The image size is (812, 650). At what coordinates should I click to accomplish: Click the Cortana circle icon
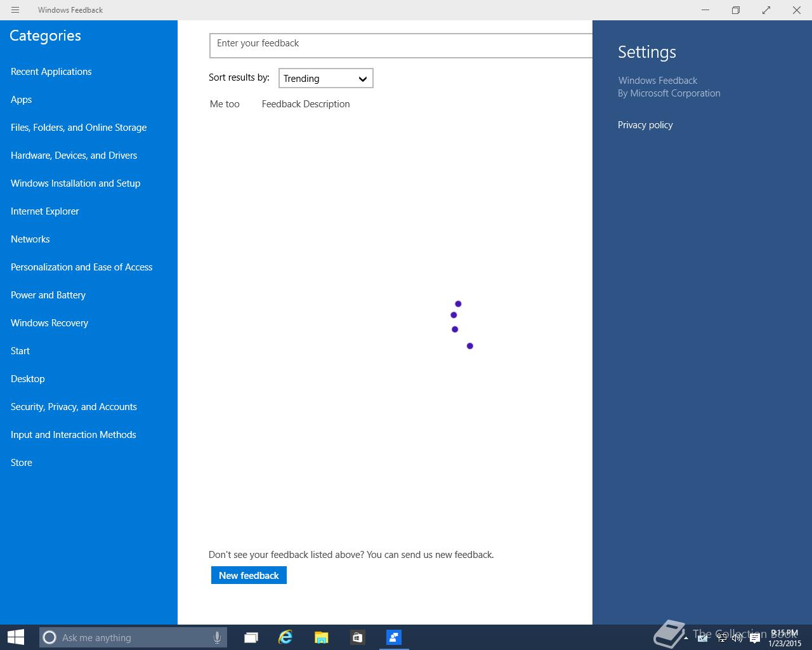[49, 637]
